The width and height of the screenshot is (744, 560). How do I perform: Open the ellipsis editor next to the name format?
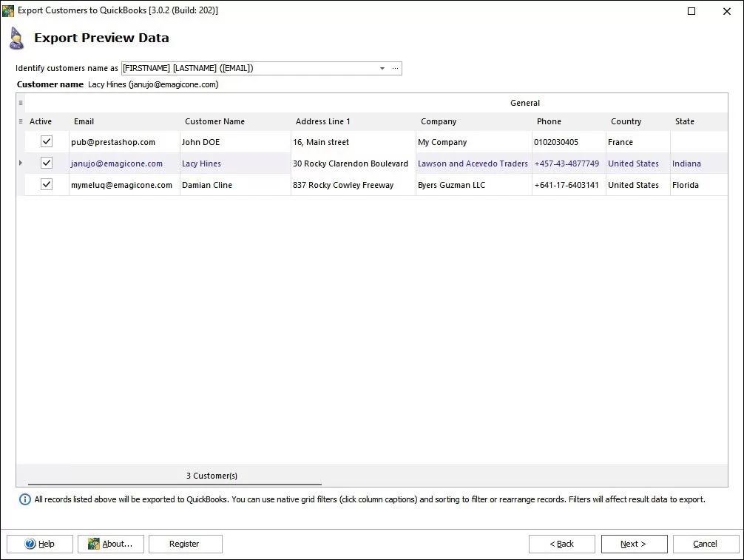point(396,68)
